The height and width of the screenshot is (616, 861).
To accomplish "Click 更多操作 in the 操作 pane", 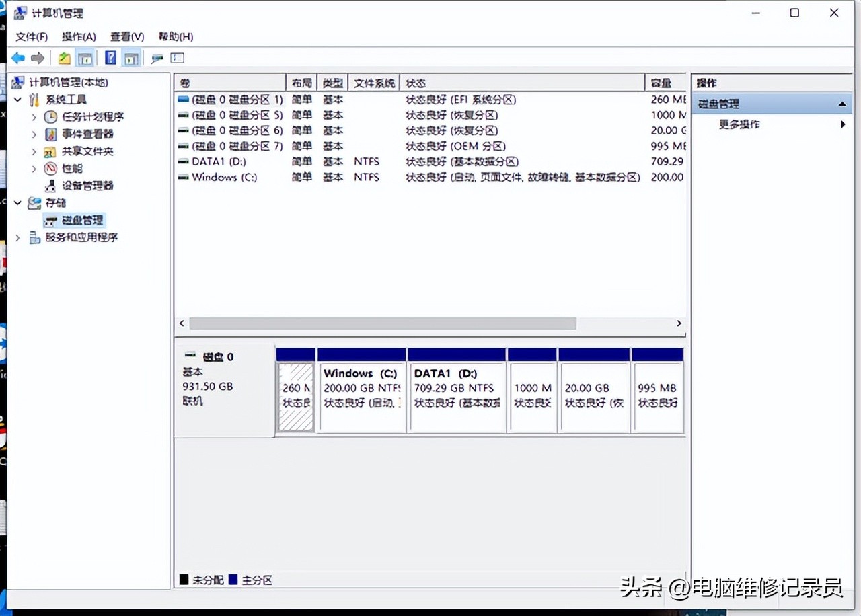I will click(739, 124).
